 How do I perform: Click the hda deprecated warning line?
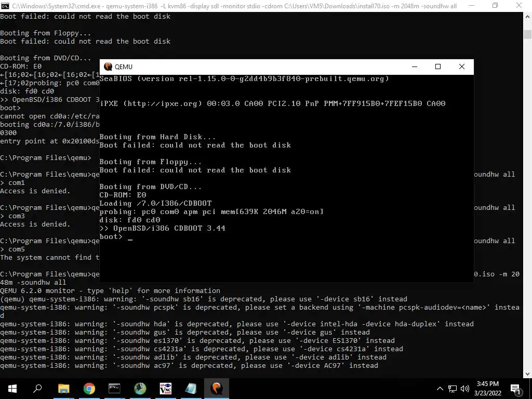[237, 324]
